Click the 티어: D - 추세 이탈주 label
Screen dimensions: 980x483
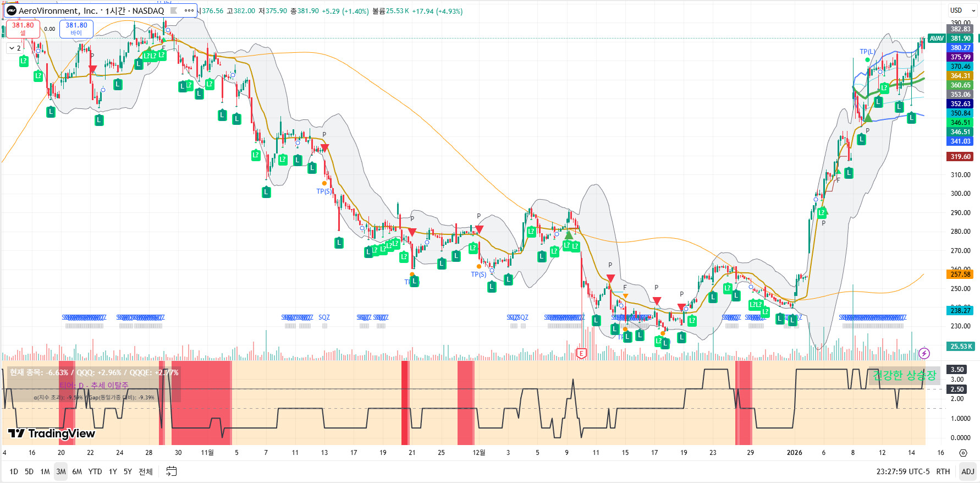click(x=93, y=386)
